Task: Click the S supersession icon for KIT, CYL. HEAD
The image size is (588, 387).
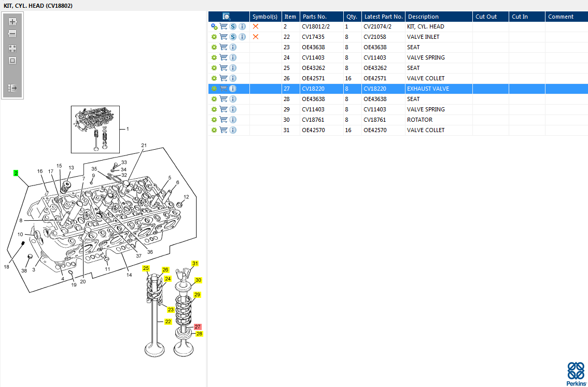Action: 233,26
